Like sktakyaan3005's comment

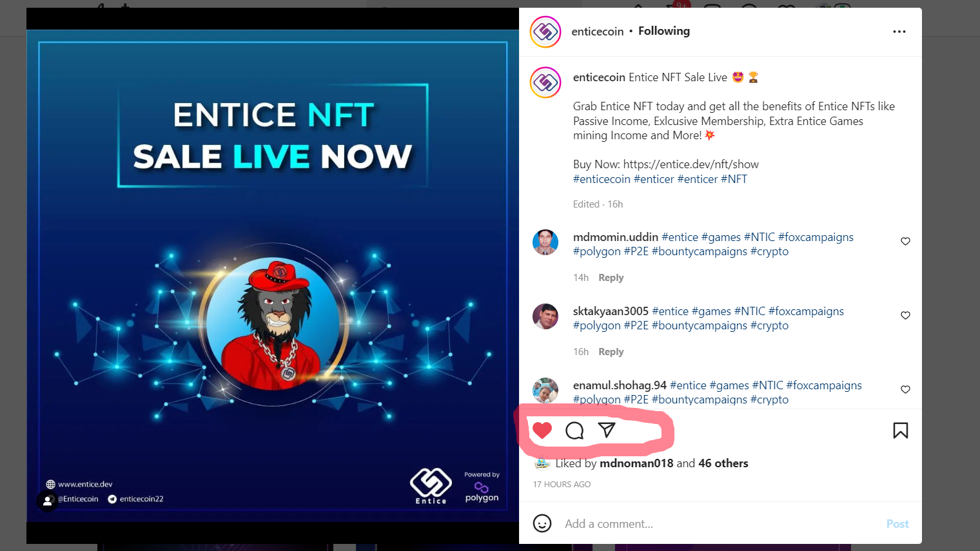coord(905,315)
